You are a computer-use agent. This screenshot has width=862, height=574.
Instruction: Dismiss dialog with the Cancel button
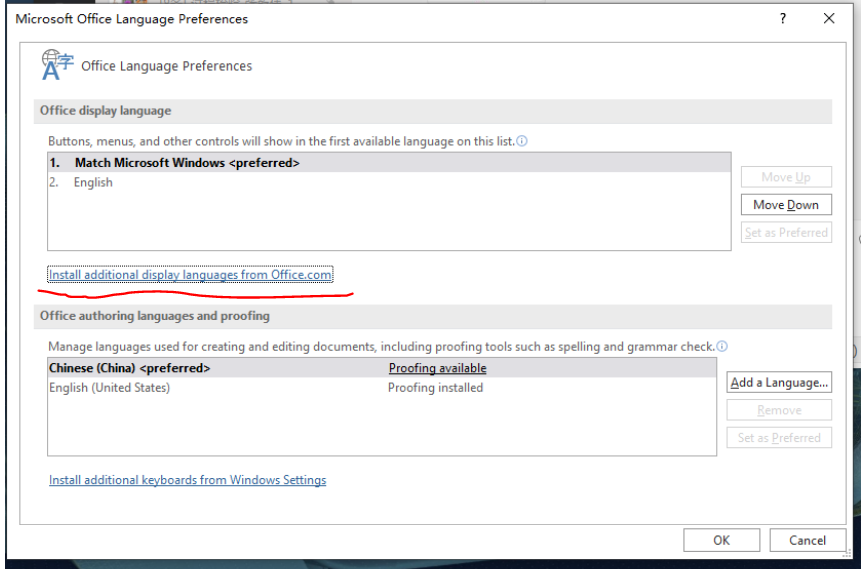pyautogui.click(x=807, y=540)
